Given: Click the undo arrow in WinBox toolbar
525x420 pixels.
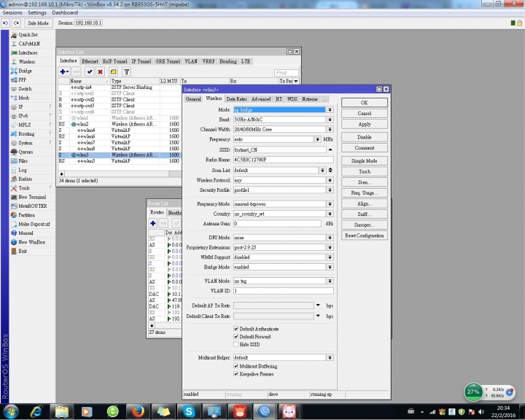Looking at the screenshot, I should pyautogui.click(x=6, y=23).
